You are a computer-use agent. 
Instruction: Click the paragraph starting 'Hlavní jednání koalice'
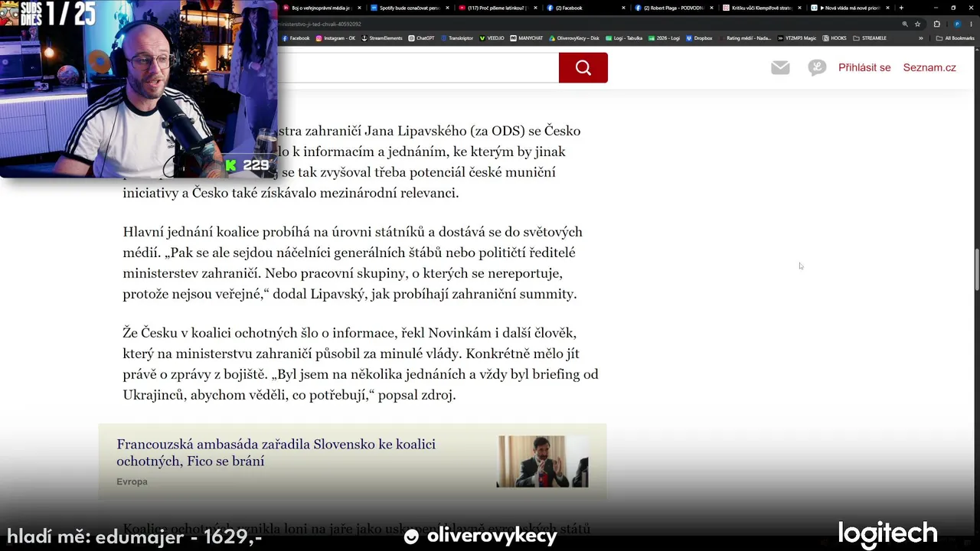pyautogui.click(x=352, y=262)
